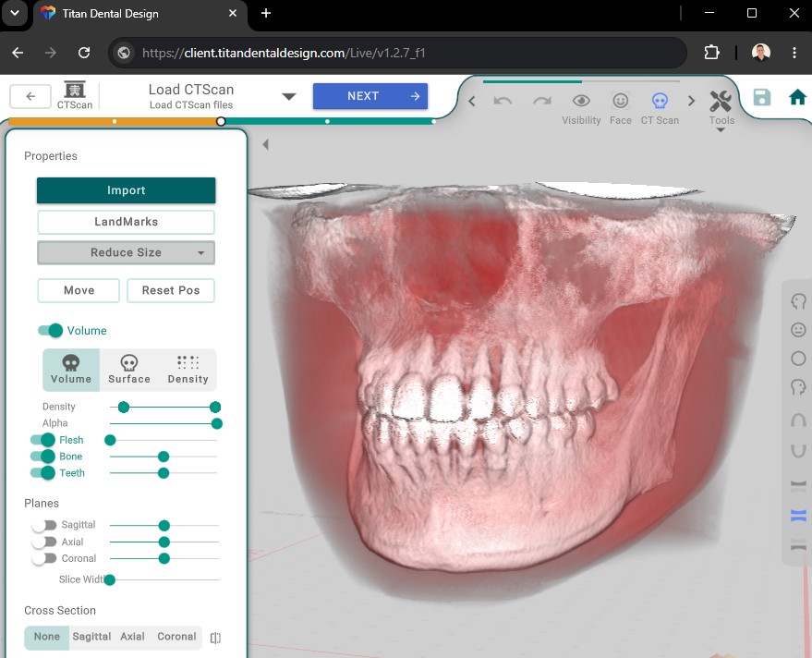Expand the arrow below Tools
Viewport: 812px width, 658px height.
coord(721,130)
